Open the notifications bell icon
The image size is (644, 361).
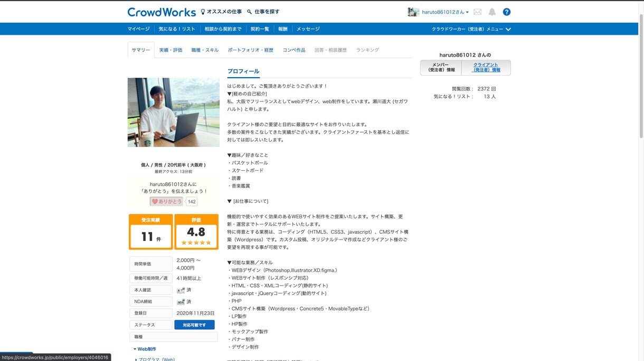coord(492,12)
